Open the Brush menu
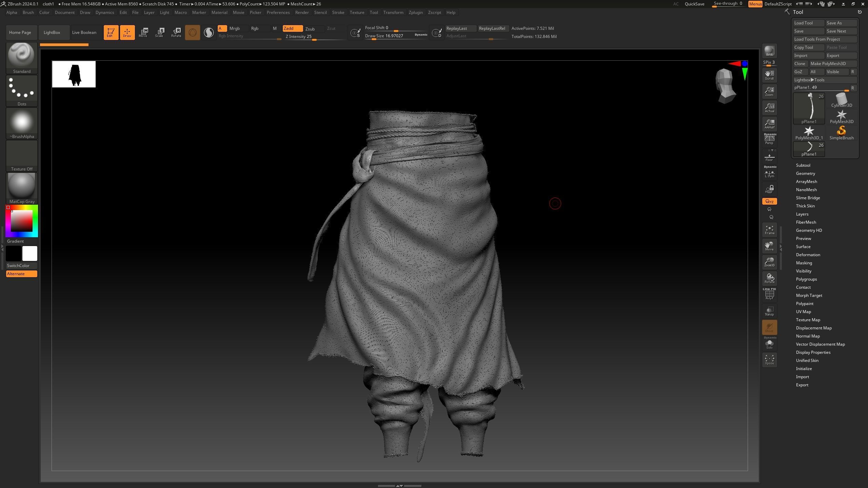The image size is (868, 488). (28, 13)
